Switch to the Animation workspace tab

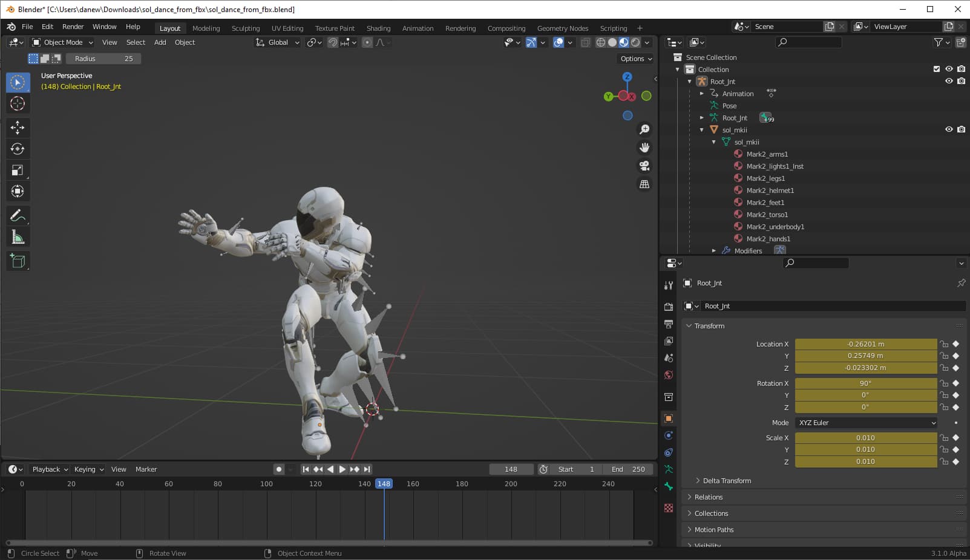[x=418, y=28]
